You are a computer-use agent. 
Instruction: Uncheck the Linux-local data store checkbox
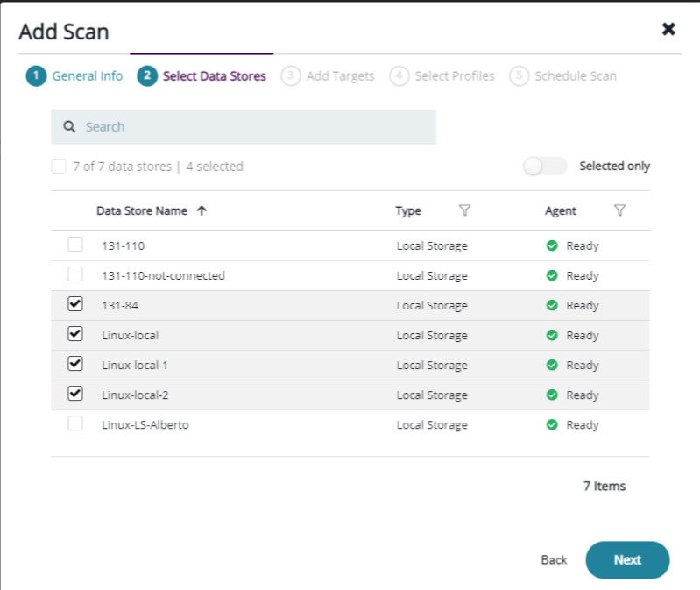coord(75,334)
